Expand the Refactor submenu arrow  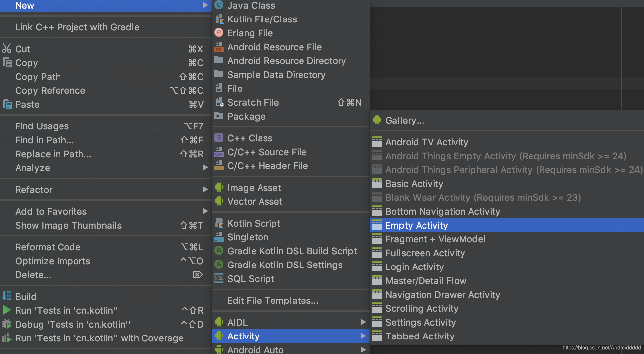[205, 190]
